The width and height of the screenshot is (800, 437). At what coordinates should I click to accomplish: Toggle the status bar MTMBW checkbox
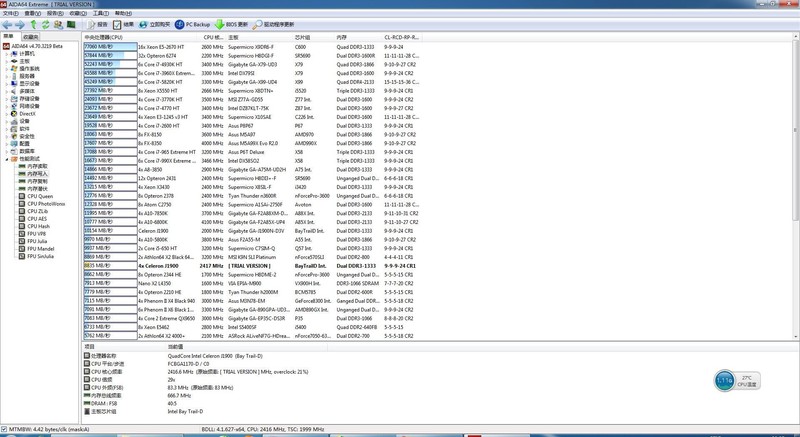click(4, 429)
